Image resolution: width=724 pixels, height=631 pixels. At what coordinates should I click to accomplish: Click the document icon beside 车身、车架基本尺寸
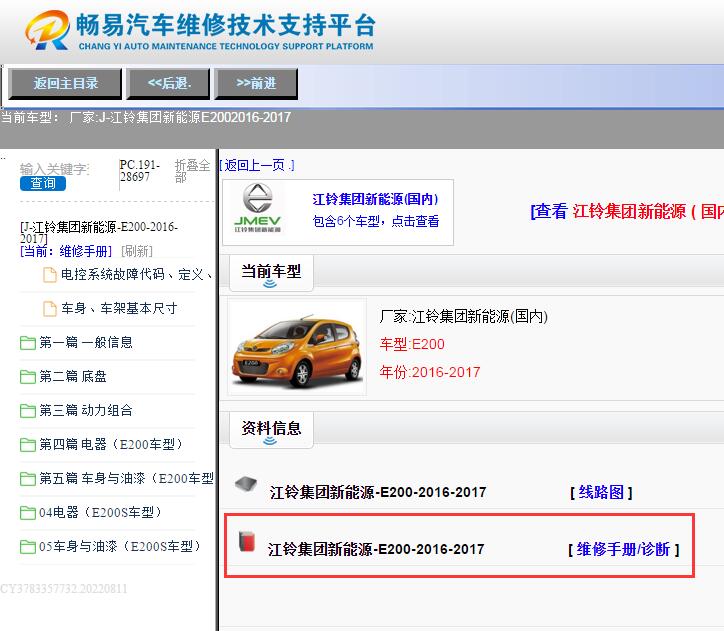click(x=50, y=309)
